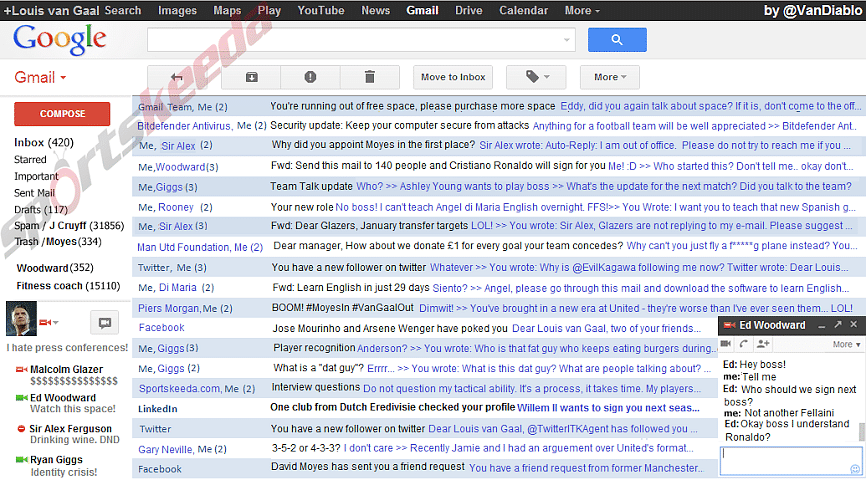Close the Ed Woodward chat window
The image size is (866, 480).
pos(854,325)
